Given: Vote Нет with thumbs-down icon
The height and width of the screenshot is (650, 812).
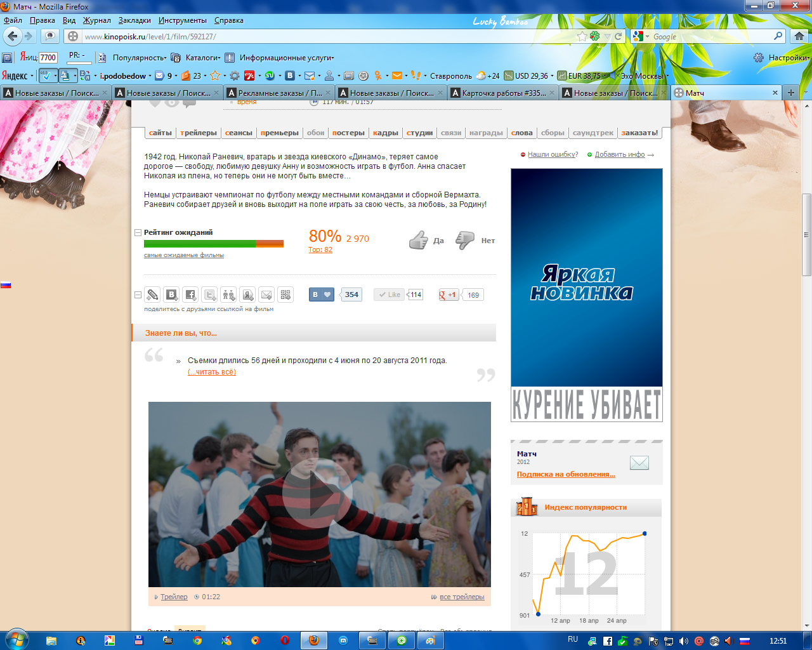Looking at the screenshot, I should click(x=465, y=241).
